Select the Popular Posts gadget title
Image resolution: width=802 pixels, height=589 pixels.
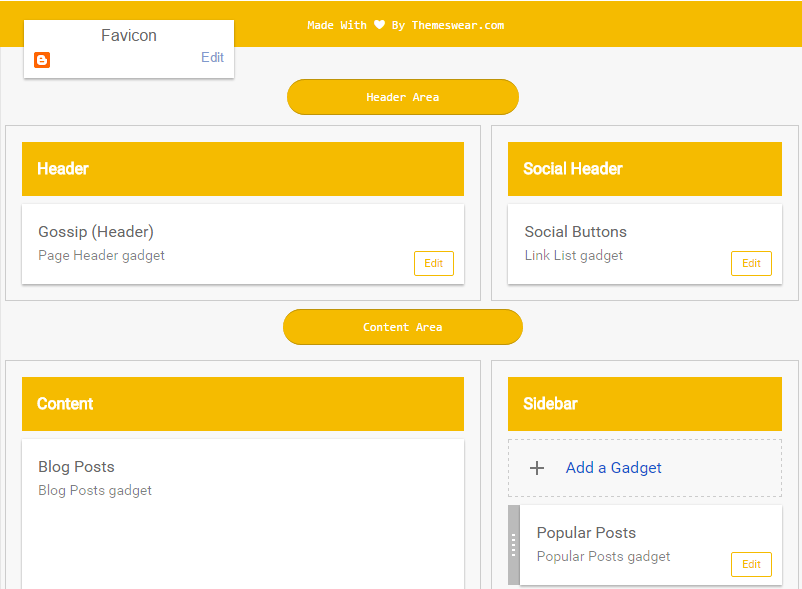pyautogui.click(x=586, y=533)
